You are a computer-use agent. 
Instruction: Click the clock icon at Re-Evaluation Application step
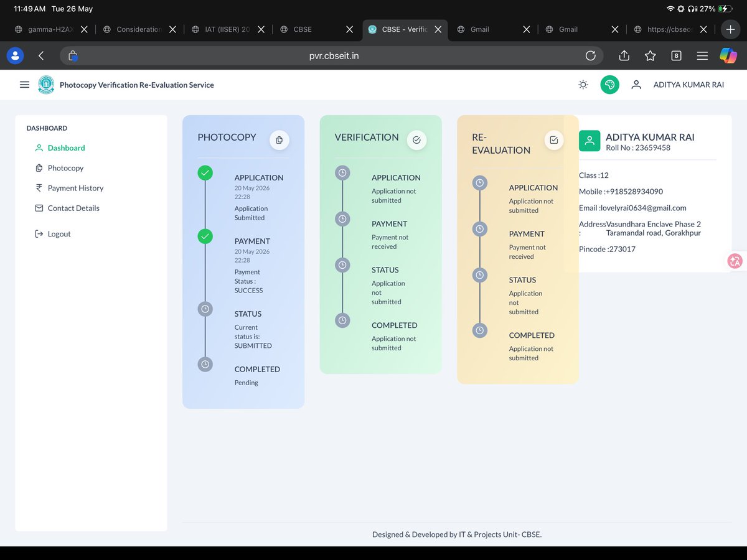pos(479,183)
